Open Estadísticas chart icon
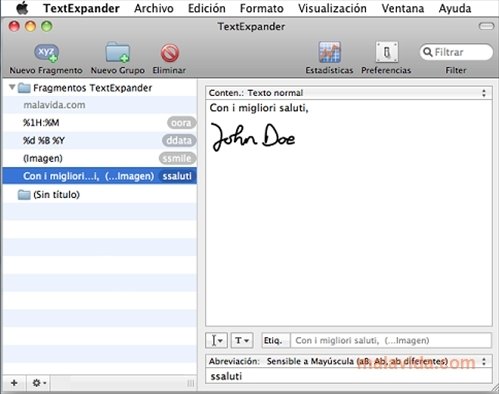The image size is (499, 394). tap(329, 52)
